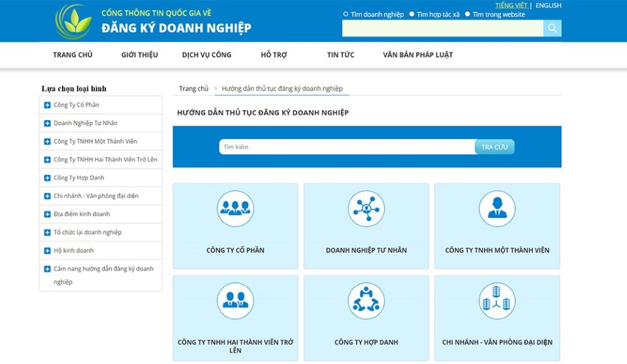Switch language to TIẾNG VIỆT
This screenshot has width=627, height=364.
click(511, 5)
